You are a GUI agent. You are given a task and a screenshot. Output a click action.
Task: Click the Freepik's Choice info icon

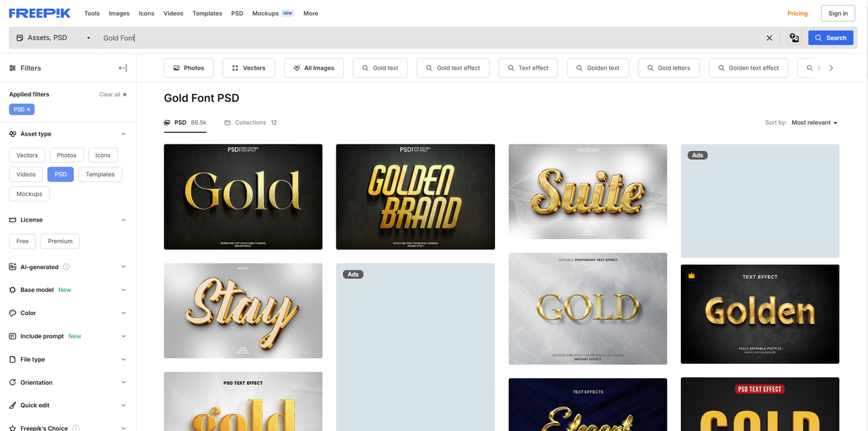click(76, 428)
